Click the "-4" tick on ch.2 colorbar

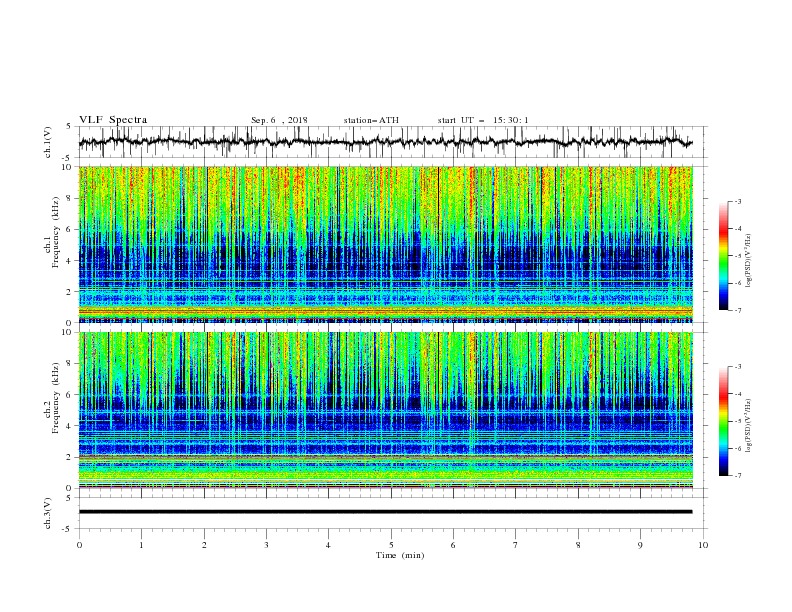coord(737,394)
